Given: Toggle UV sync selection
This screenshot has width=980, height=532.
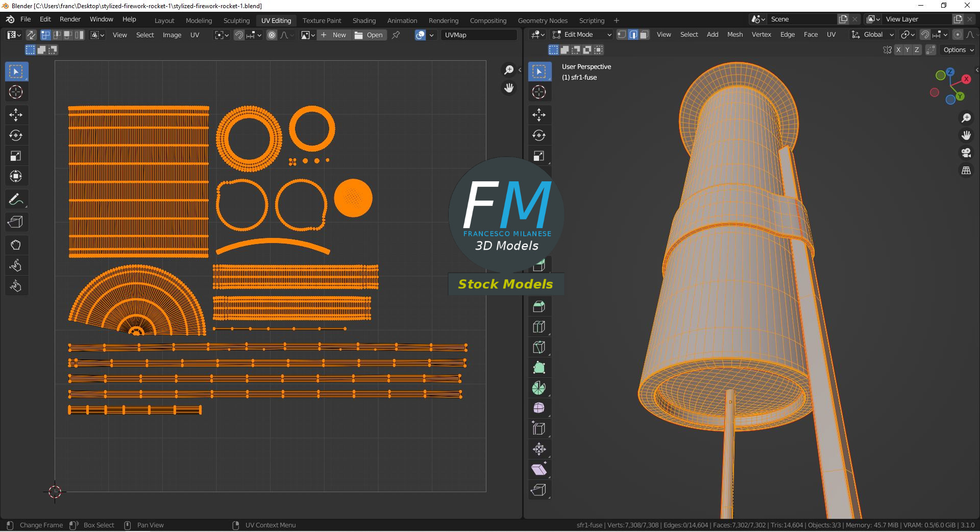Looking at the screenshot, I should click(x=31, y=35).
